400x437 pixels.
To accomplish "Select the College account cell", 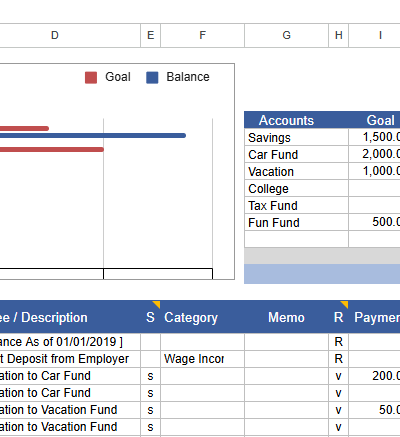I will pyautogui.click(x=296, y=188).
